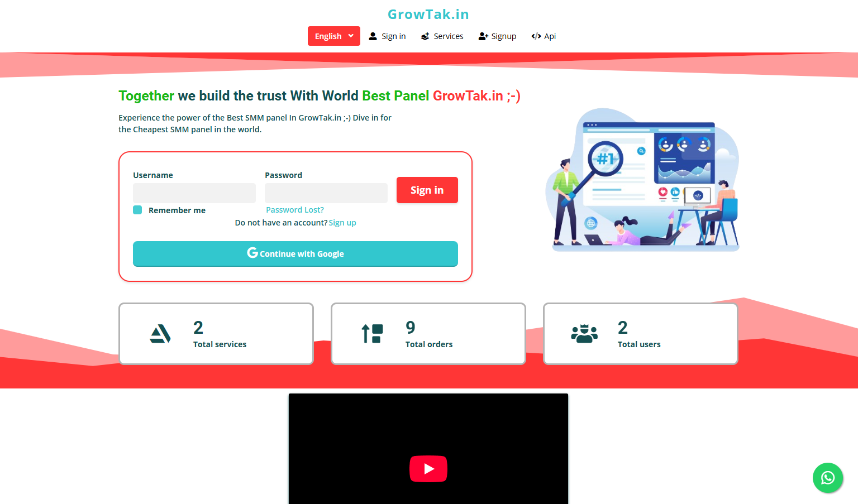Click the Total users group icon
The width and height of the screenshot is (858, 504).
[x=584, y=334]
